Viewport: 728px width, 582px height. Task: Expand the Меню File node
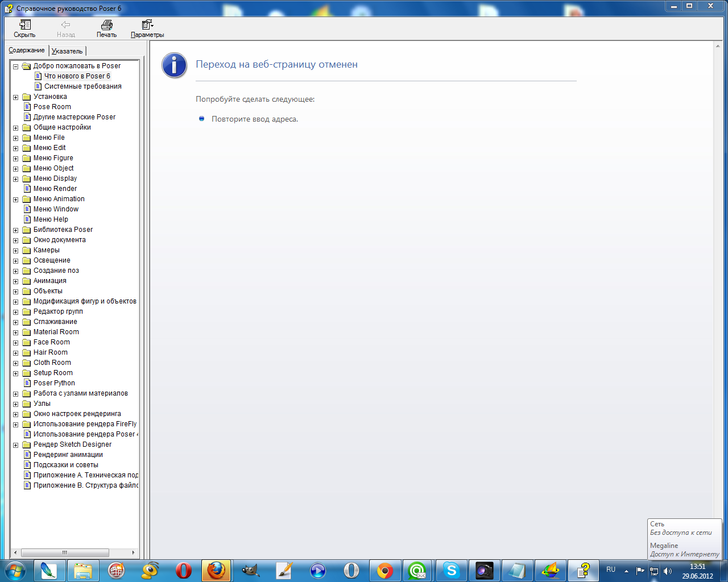[x=16, y=138]
